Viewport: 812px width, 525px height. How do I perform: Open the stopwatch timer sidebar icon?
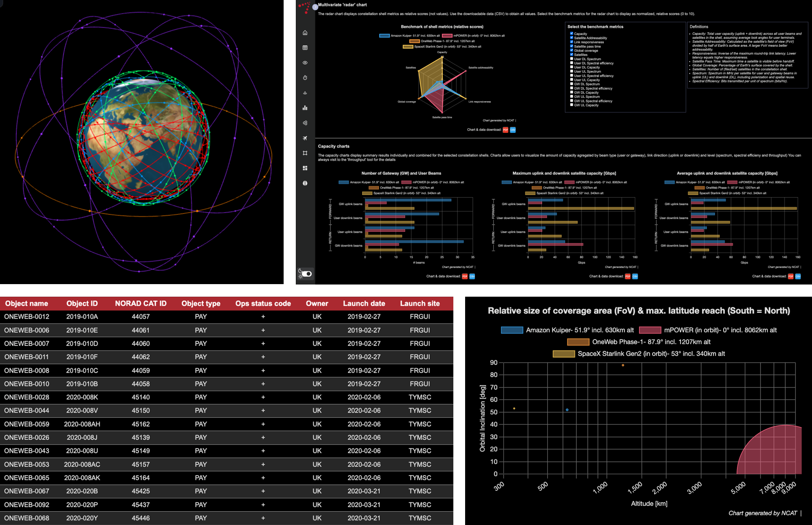click(305, 78)
